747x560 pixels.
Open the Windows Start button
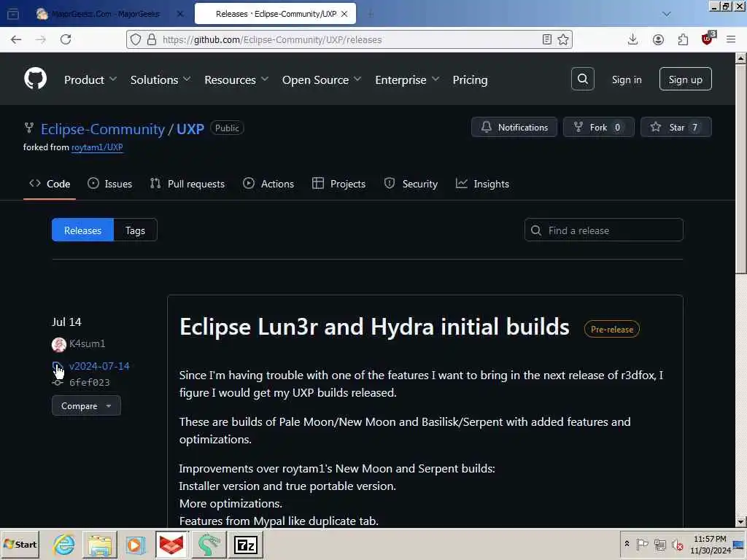[20, 544]
